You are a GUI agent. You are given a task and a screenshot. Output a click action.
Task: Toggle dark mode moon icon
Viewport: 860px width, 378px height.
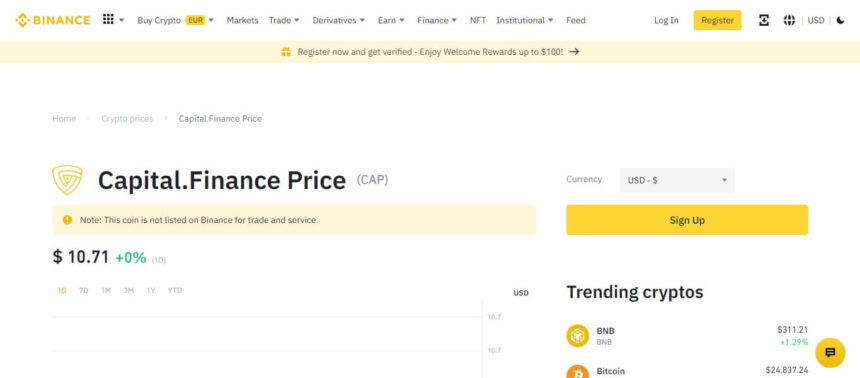[x=841, y=20]
